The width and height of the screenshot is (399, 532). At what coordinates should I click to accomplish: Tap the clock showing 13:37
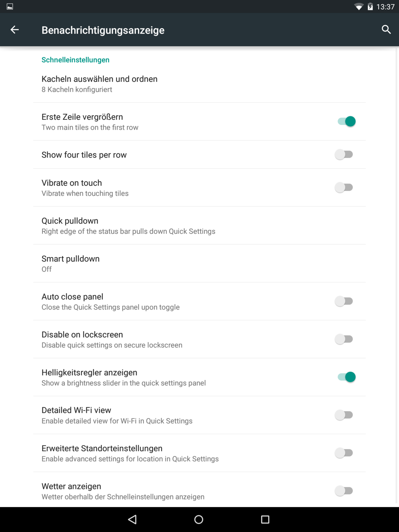point(385,7)
